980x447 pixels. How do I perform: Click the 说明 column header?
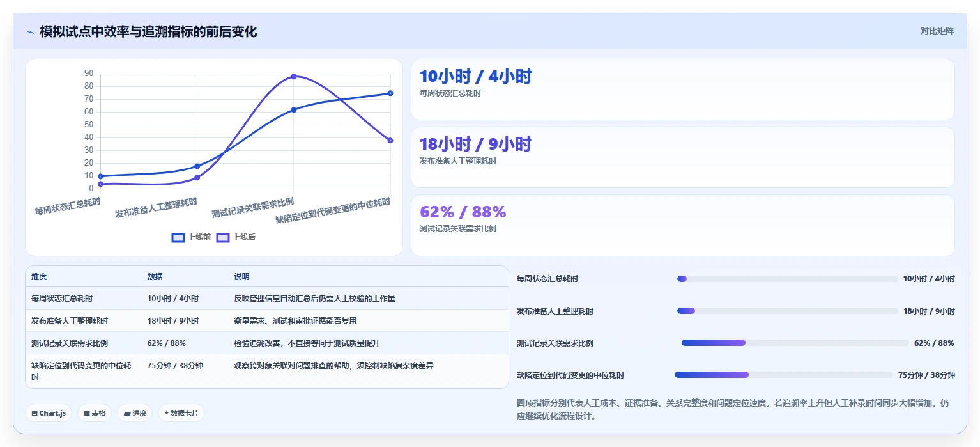pos(241,277)
